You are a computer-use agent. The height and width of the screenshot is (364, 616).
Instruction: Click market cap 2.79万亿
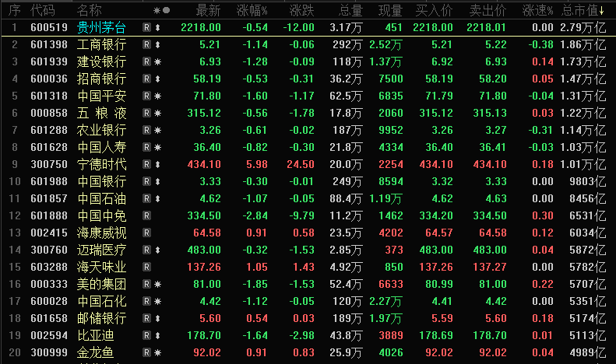point(583,27)
